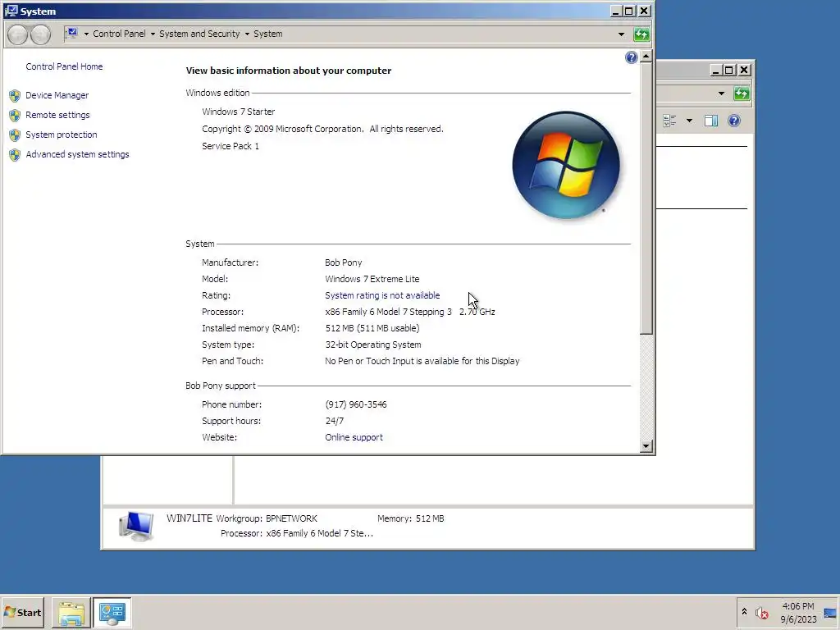840x630 pixels.
Task: Click scroll down arrow in System window
Action: (x=646, y=445)
